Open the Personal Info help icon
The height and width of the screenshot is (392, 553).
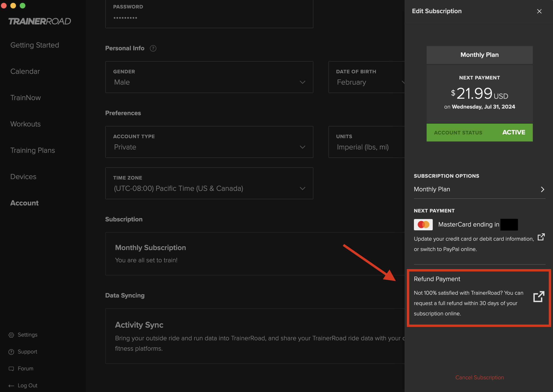coord(153,48)
